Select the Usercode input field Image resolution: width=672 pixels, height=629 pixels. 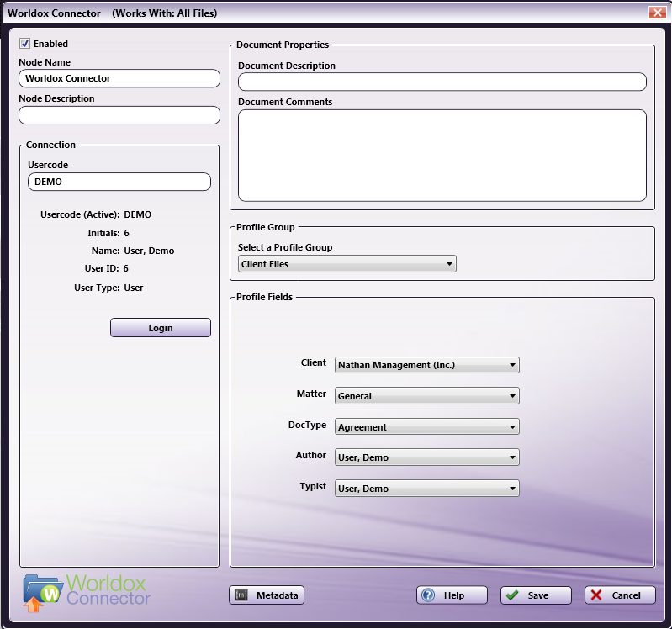(119, 182)
